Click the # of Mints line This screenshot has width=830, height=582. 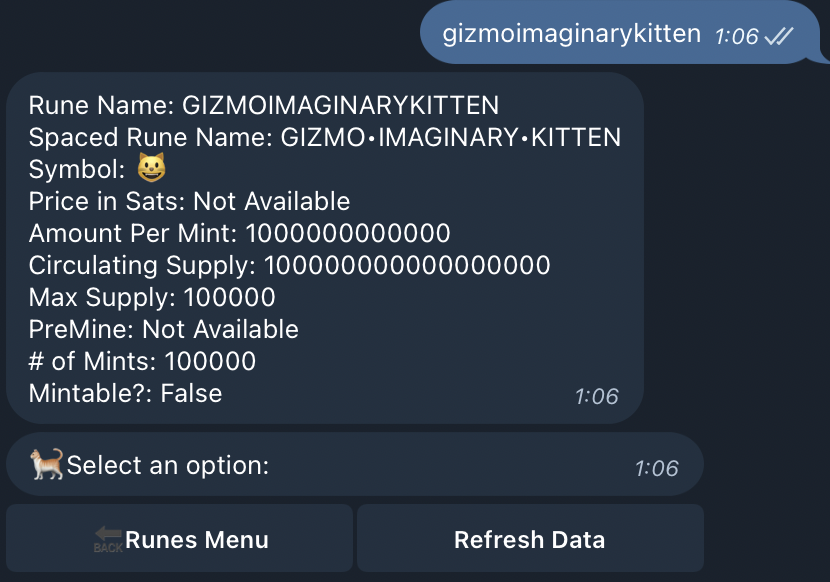click(x=142, y=361)
